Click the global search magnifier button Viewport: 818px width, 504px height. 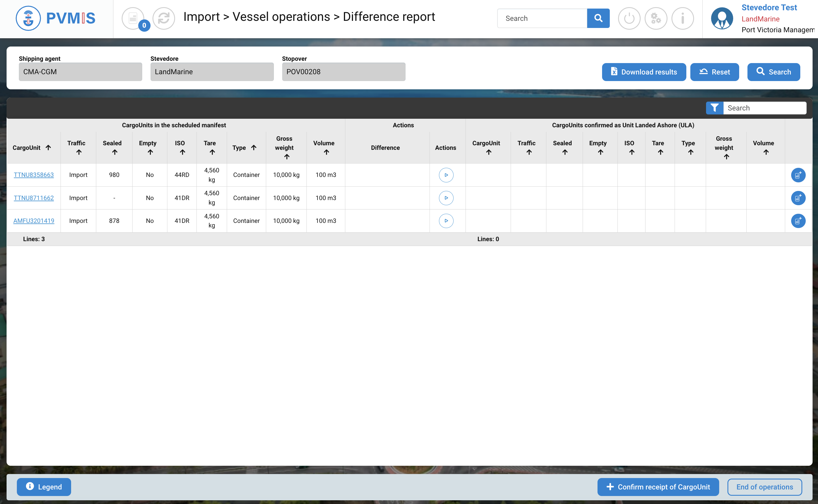pyautogui.click(x=598, y=18)
